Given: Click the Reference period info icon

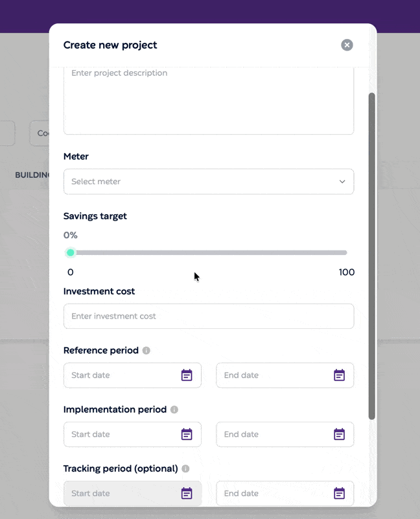Looking at the screenshot, I should coord(146,350).
